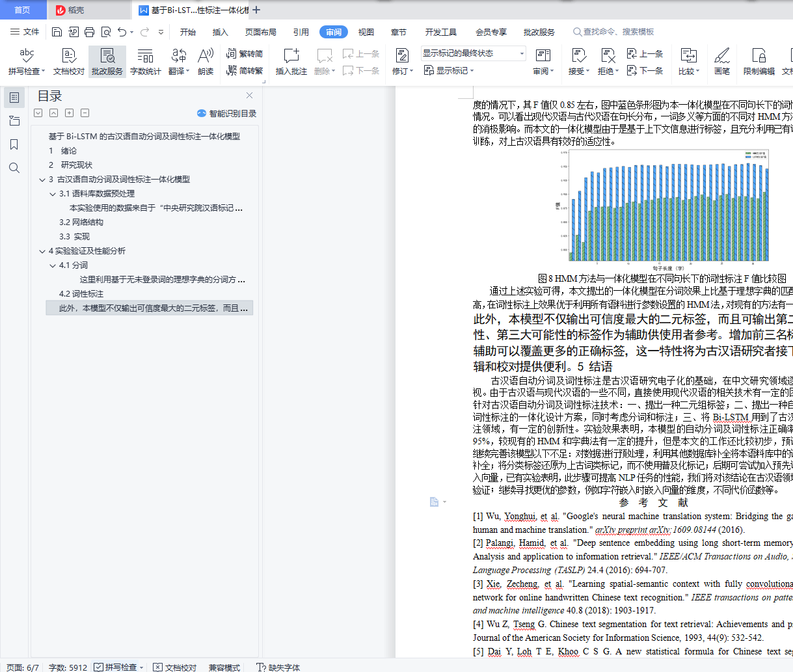Open the 文件 menu
This screenshot has height=672, width=793.
tap(25, 32)
